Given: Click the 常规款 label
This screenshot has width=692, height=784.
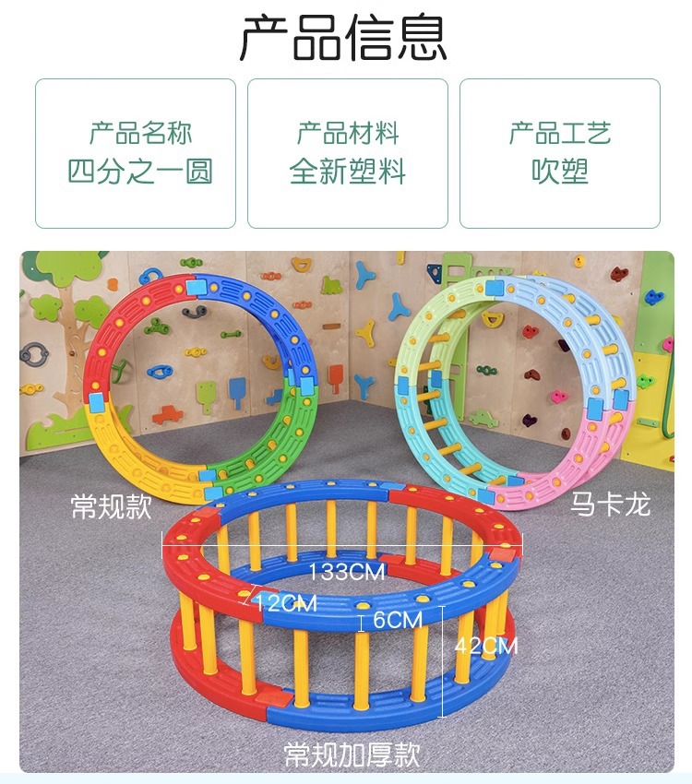Looking at the screenshot, I should tap(111, 506).
